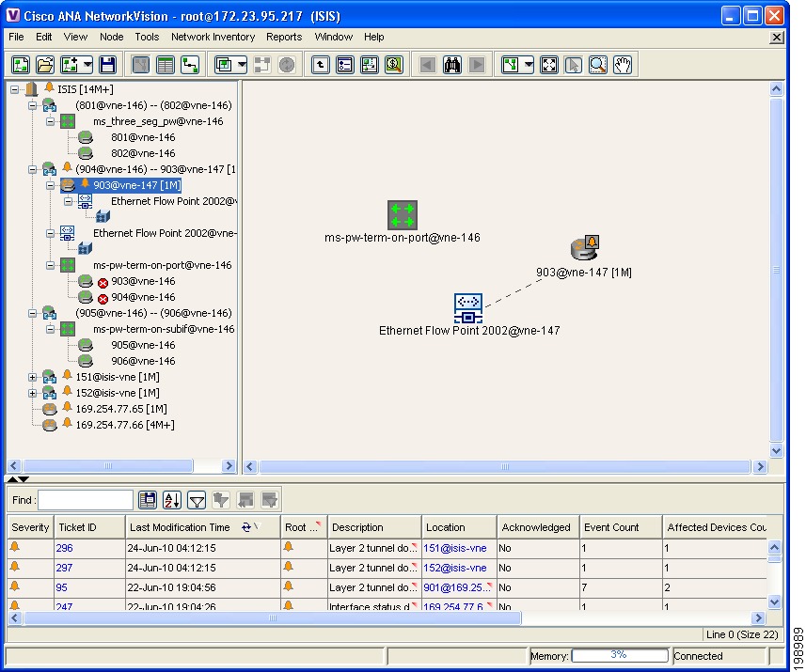Click the A-Z sort table icon
The image size is (806, 672).
click(172, 500)
